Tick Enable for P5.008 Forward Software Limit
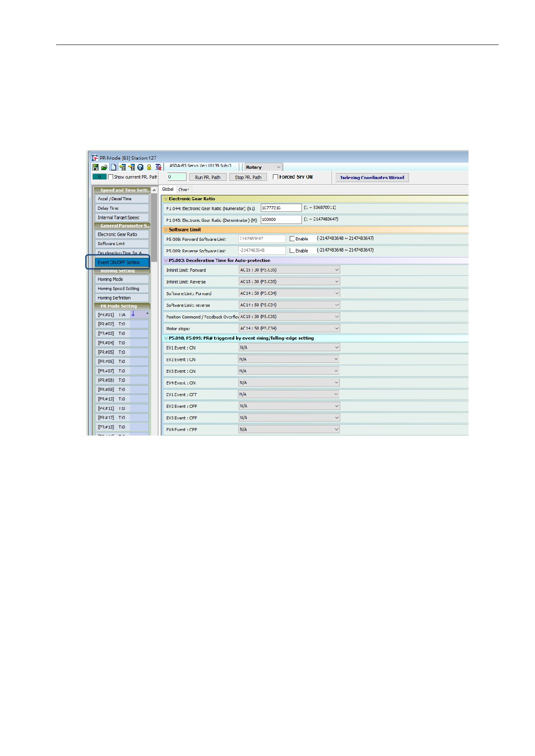 tap(292, 239)
